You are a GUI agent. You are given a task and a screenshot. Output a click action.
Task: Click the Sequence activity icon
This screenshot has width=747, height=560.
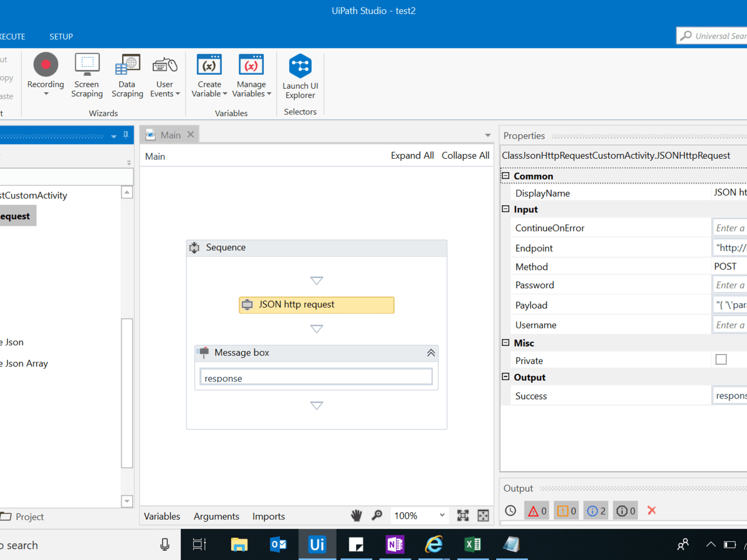(195, 248)
